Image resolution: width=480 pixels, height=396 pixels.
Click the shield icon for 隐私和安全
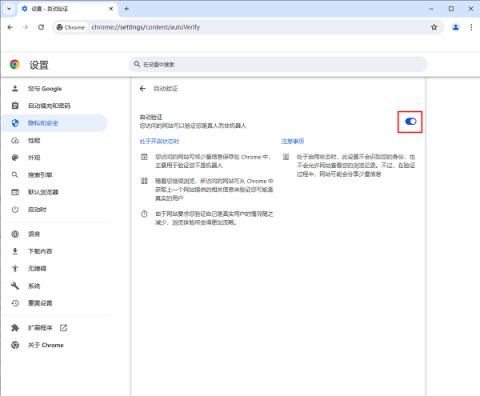click(x=15, y=123)
